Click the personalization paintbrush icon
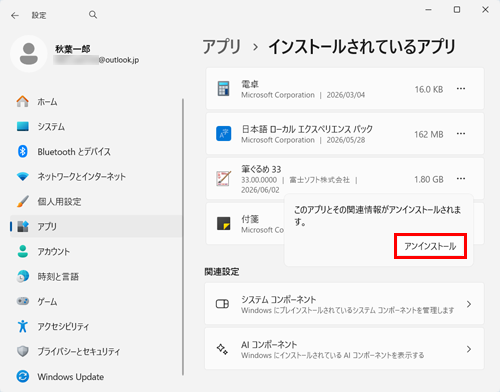The width and height of the screenshot is (500, 392). coord(23,201)
